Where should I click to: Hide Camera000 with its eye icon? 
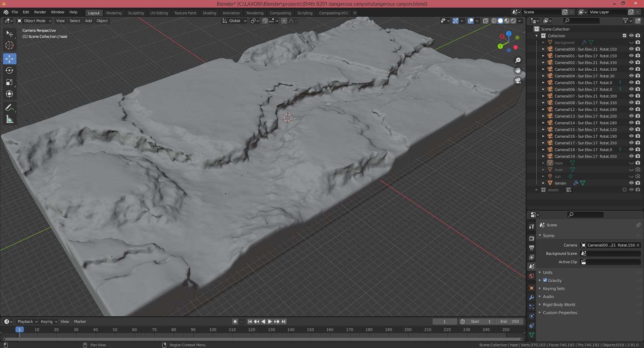[x=631, y=49]
